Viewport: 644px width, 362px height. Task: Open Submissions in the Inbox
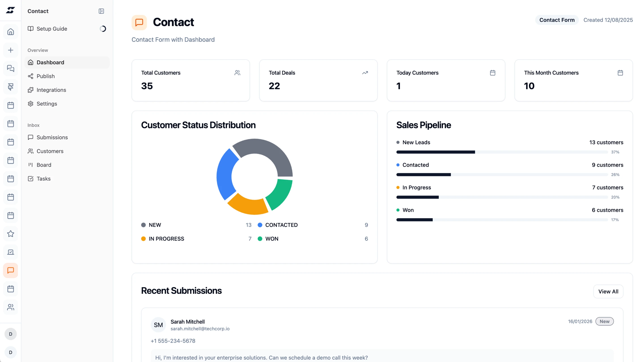[52, 137]
